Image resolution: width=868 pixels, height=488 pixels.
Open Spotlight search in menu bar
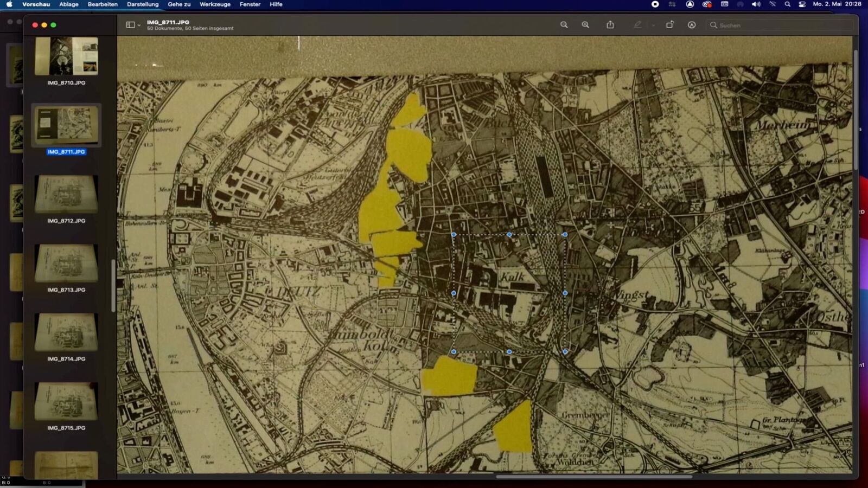[787, 4]
